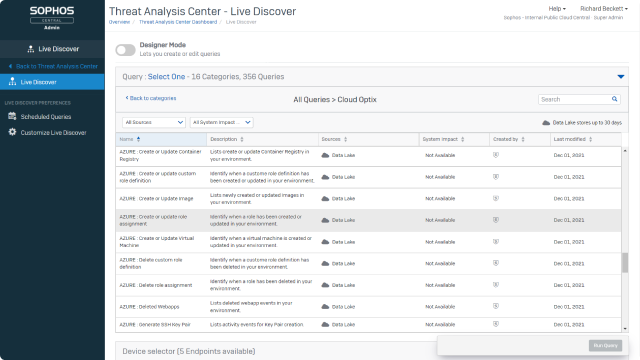Image resolution: width=640 pixels, height=360 pixels.
Task: Click Dec 01, 2021 in Virtual Machine row
Action: pos(569,242)
